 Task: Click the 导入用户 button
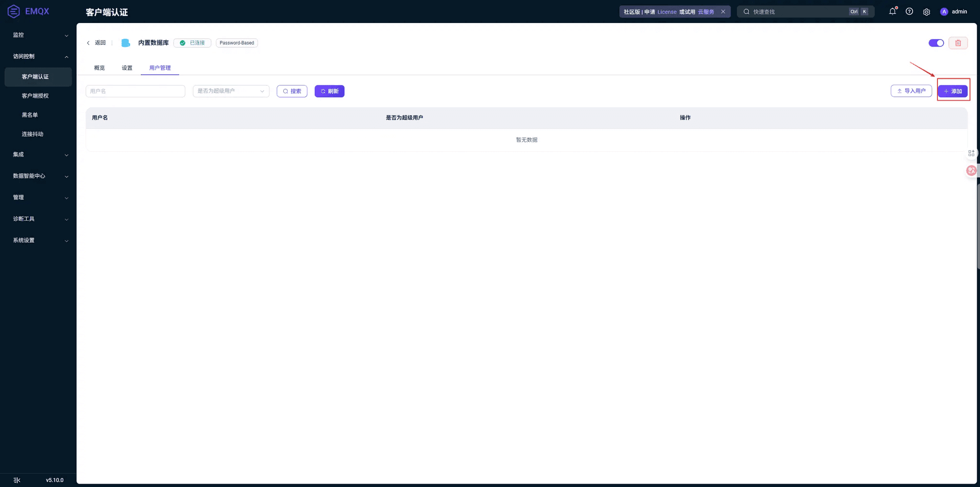[x=911, y=91]
